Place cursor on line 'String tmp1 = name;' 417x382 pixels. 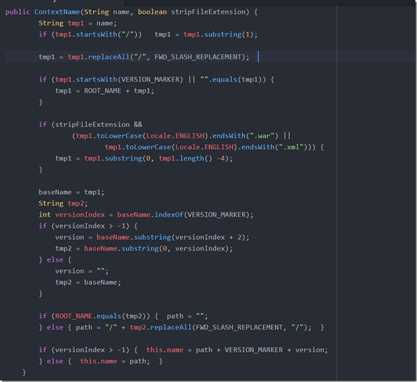(78, 23)
